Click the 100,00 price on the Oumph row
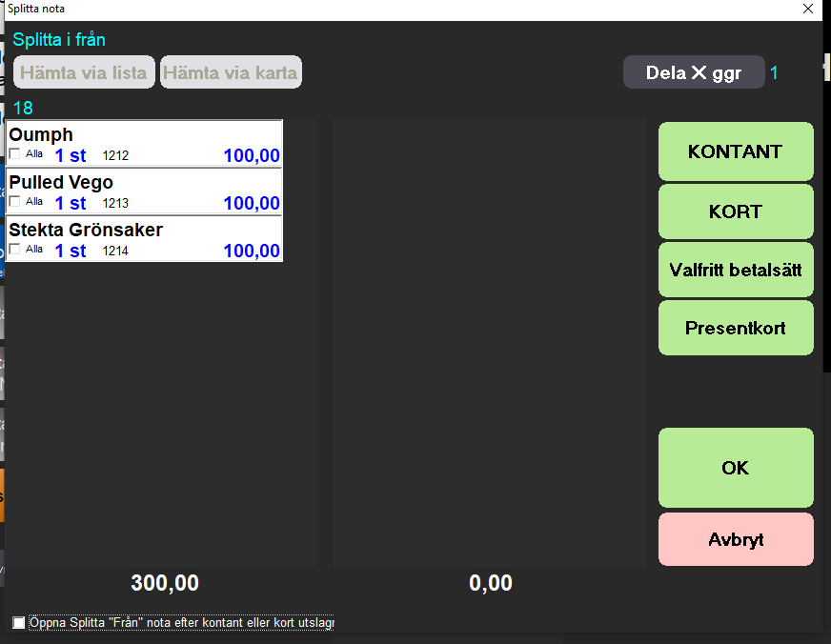Screen dimensions: 831x644 tap(252, 156)
